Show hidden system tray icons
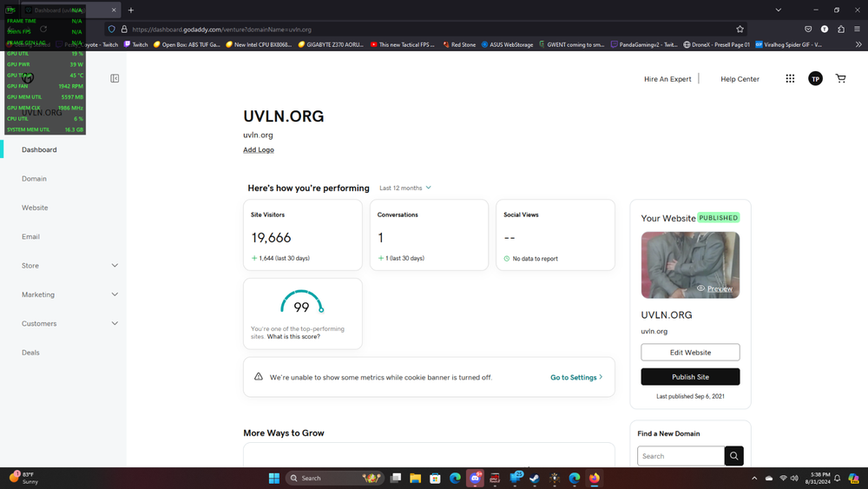Screen dimensions: 868x489 (x=754, y=478)
